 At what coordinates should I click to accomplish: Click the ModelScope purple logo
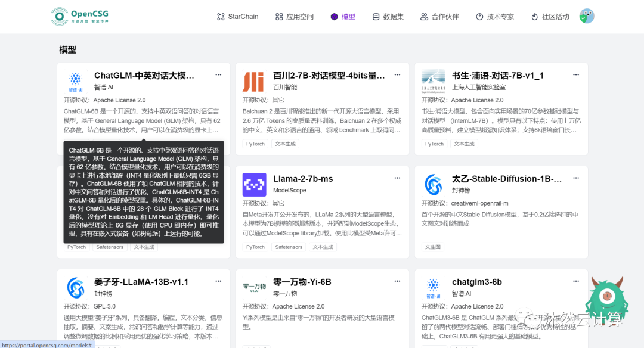[254, 185]
